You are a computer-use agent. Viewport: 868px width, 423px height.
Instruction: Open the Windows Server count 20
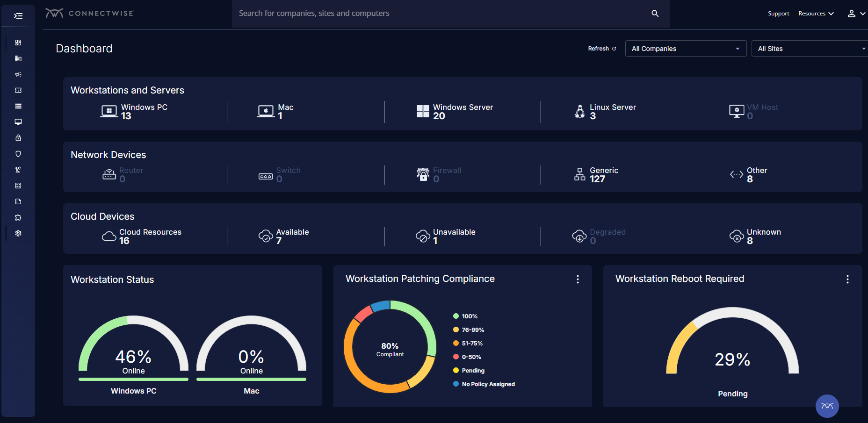coord(439,116)
